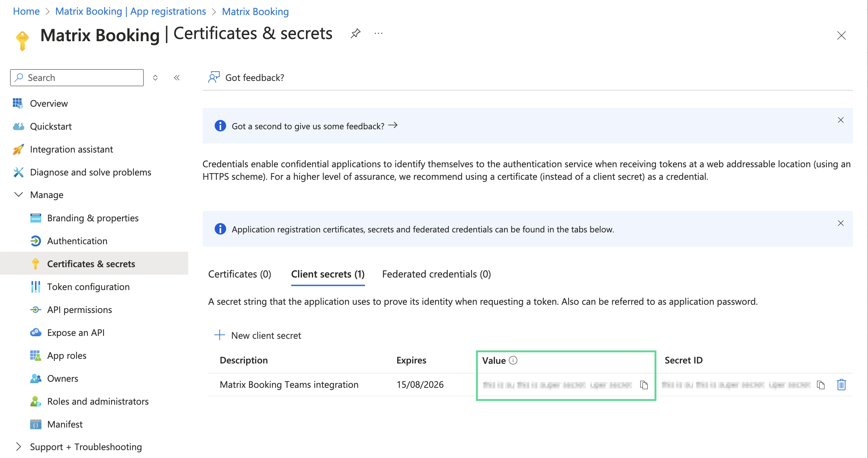Screen dimensions: 868x458
Task: Open the Owners blade
Action: click(63, 378)
